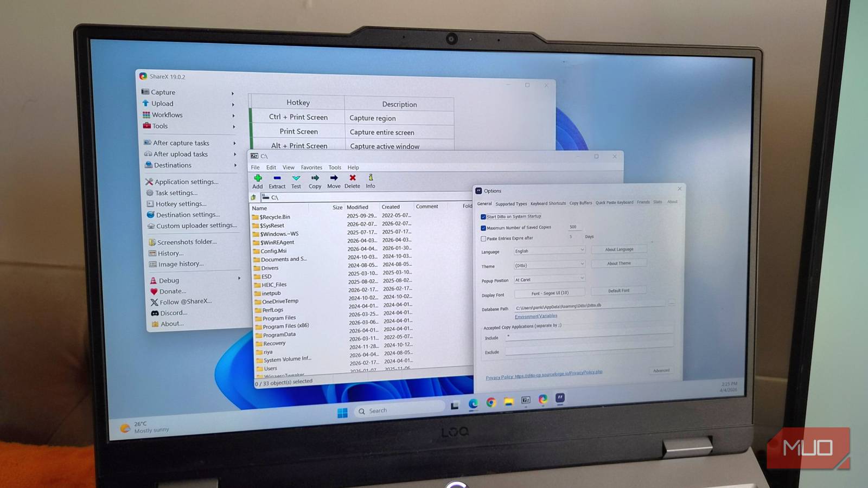868x488 pixels.
Task: Go up one folder level in 7-Zip
Action: click(x=253, y=197)
